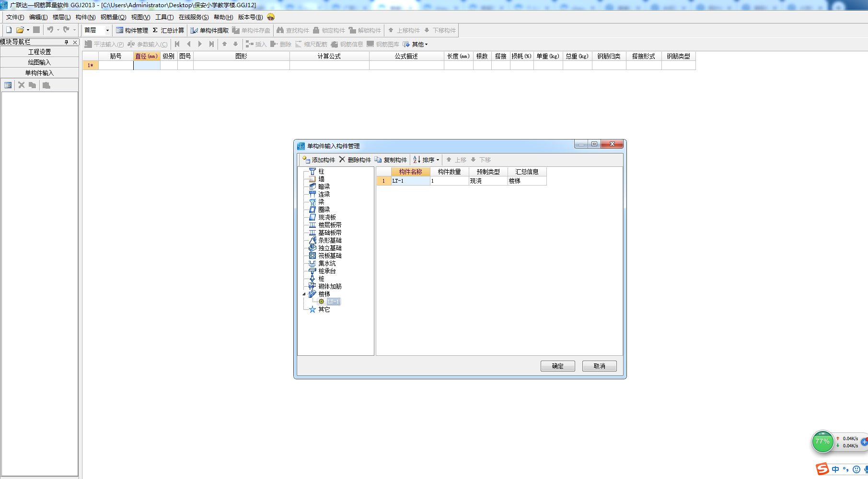Image resolution: width=868 pixels, height=479 pixels.
Task: Click the 计算公式 column header
Action: 329,56
